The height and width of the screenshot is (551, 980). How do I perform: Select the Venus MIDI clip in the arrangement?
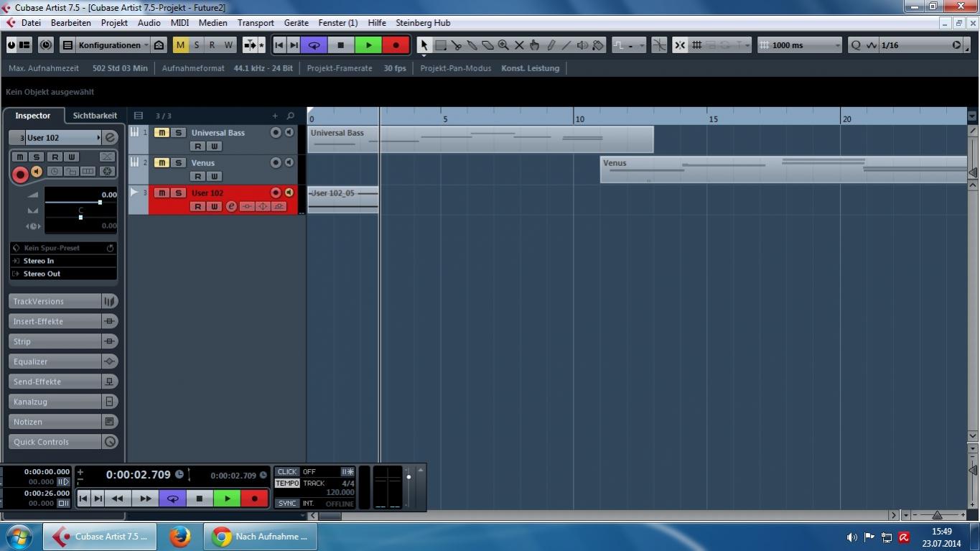pyautogui.click(x=783, y=170)
